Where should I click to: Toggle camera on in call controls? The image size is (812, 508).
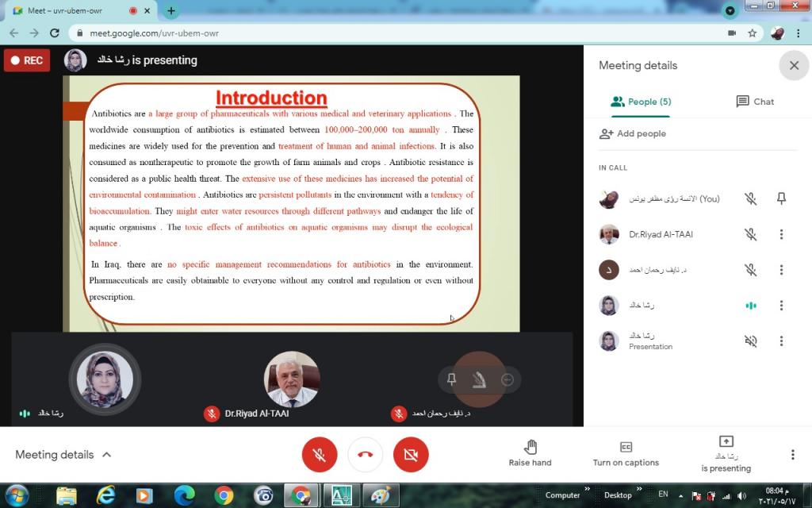411,455
